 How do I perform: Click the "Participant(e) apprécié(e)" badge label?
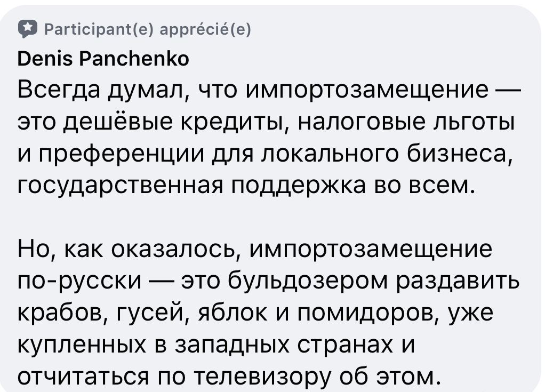[x=145, y=30]
